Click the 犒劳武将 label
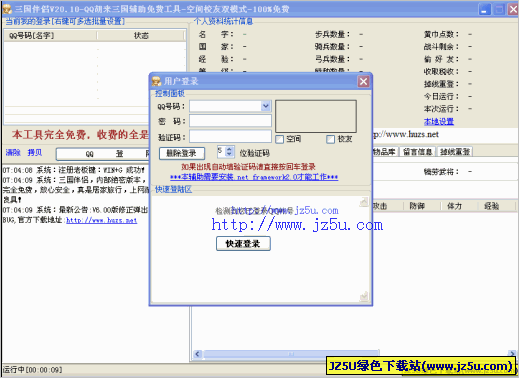 click(441, 172)
